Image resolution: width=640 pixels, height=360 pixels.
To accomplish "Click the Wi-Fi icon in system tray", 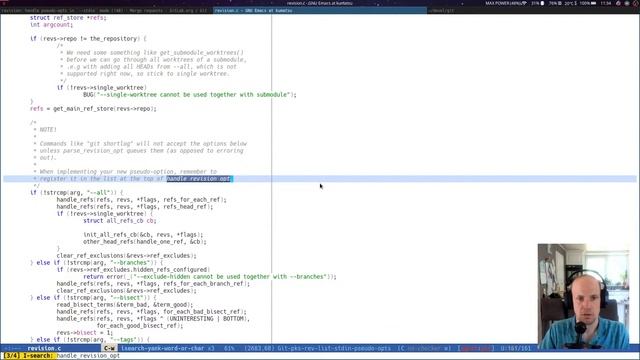I will point(524,3).
